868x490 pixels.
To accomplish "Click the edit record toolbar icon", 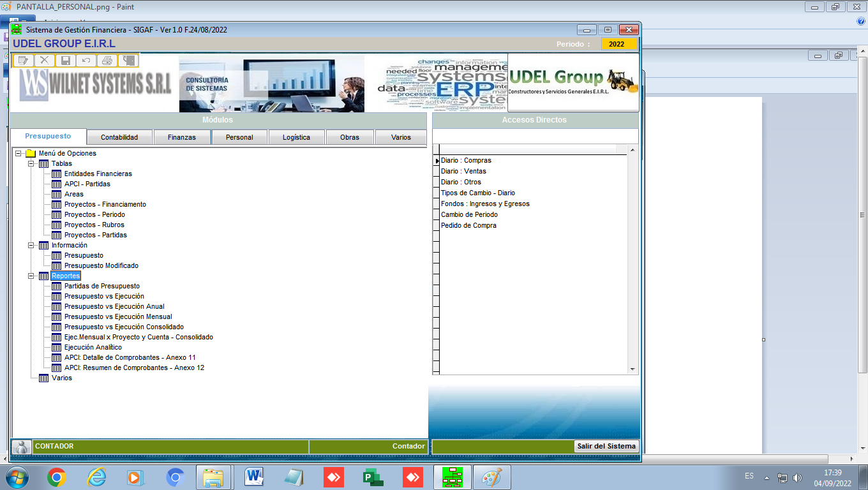I will 24,61.
